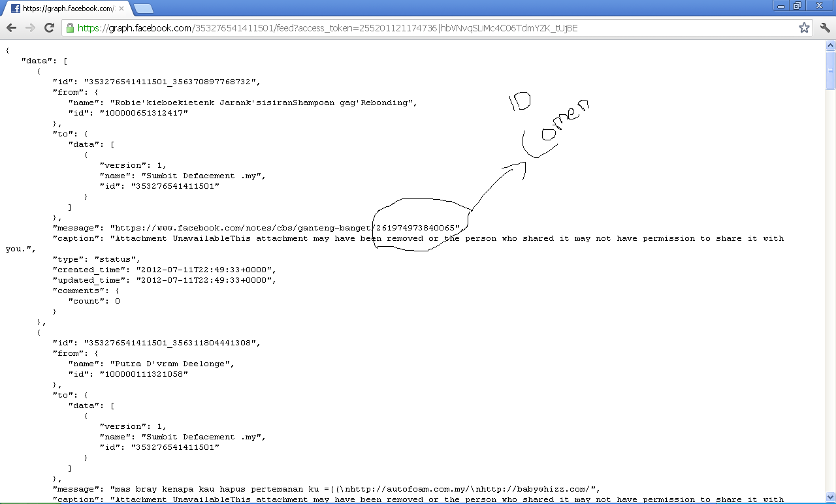Bookmark this page with the star icon
Screen dimensions: 836x504
coord(805,28)
